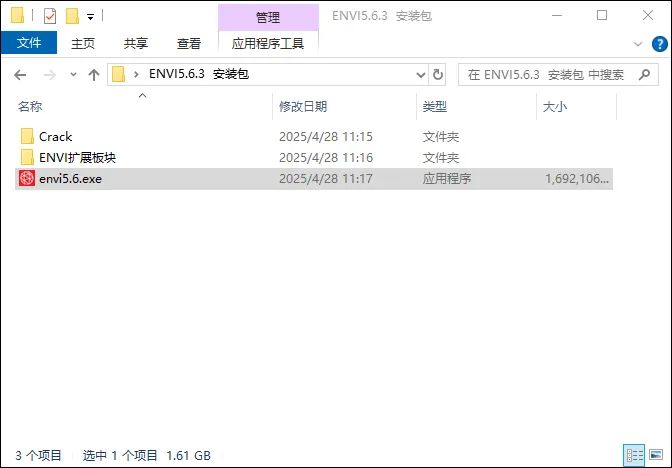Sort by the 类型 column header
This screenshot has width=672, height=468.
tap(435, 106)
